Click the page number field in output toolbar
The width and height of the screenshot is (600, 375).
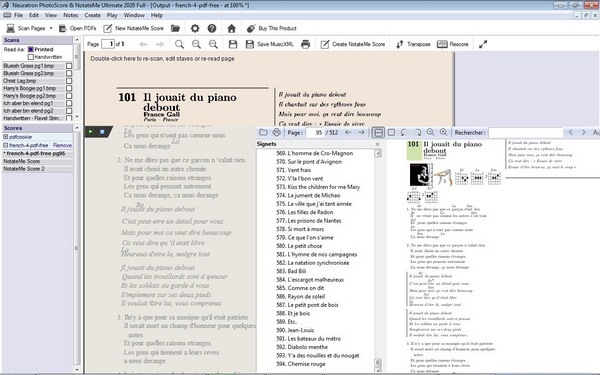[x=108, y=44]
